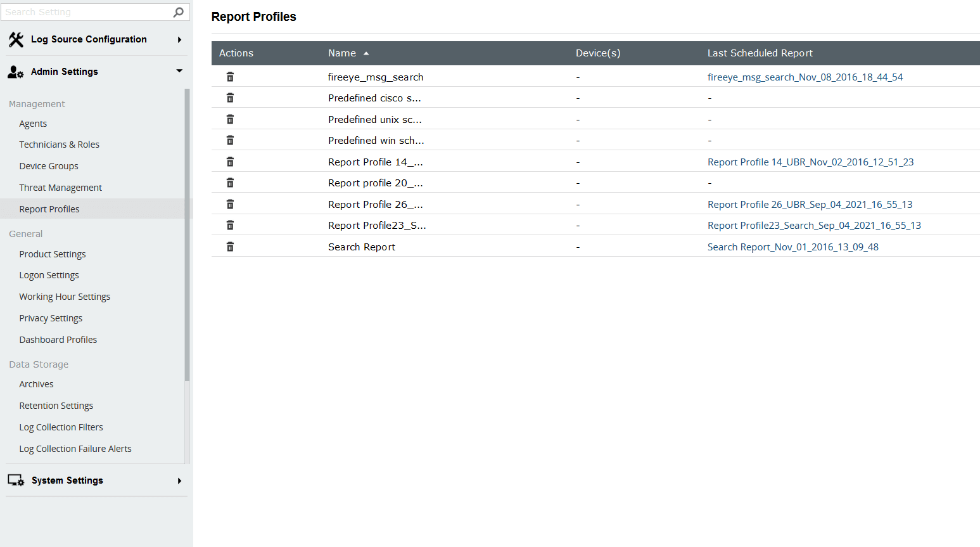The image size is (980, 547).
Task: Delete Report Profile 26 using its trash icon
Action: point(229,203)
